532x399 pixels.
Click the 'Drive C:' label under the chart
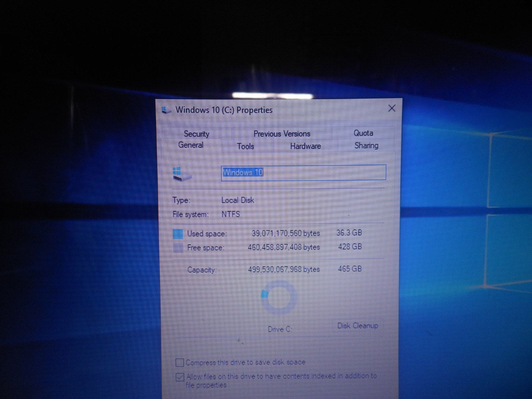pyautogui.click(x=280, y=329)
